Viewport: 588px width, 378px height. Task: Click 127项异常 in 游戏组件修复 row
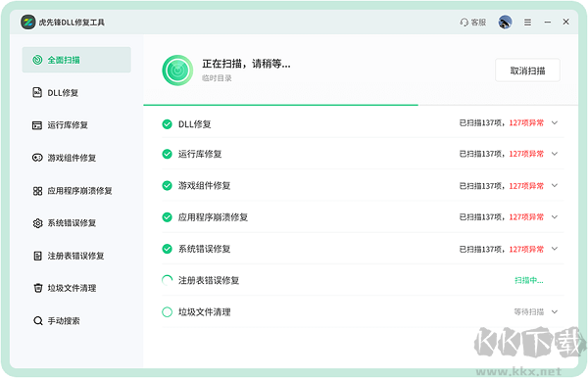(526, 186)
